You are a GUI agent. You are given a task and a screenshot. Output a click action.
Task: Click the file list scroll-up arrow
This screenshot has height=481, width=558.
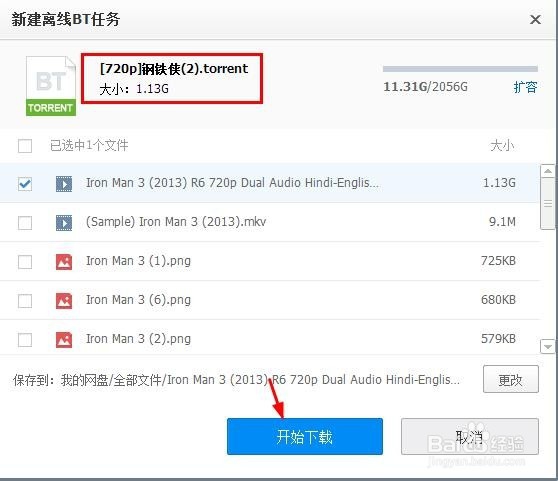coord(548,171)
